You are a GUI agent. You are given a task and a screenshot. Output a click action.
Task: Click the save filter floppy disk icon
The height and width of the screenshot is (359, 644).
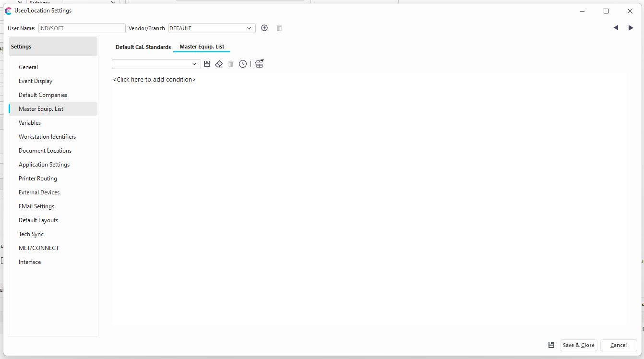click(207, 64)
